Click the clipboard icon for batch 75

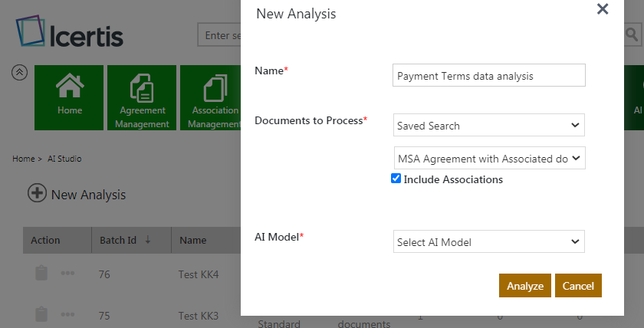[x=41, y=314]
